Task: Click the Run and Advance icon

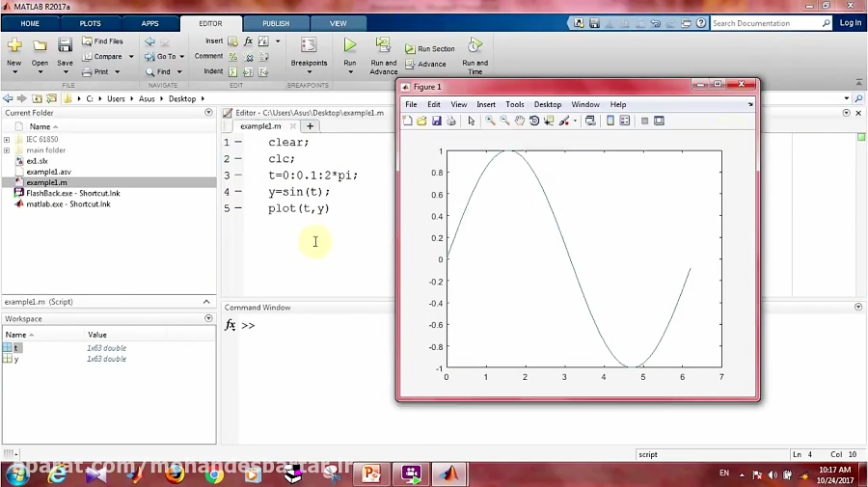Action: (x=383, y=45)
